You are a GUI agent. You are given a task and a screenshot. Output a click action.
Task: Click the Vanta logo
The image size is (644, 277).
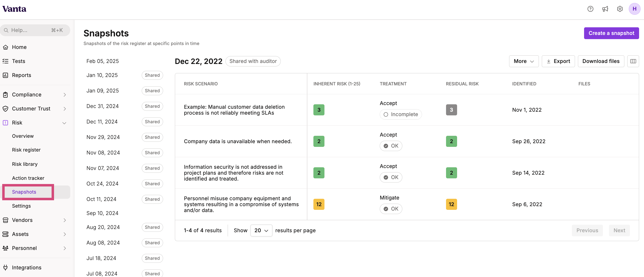[14, 9]
